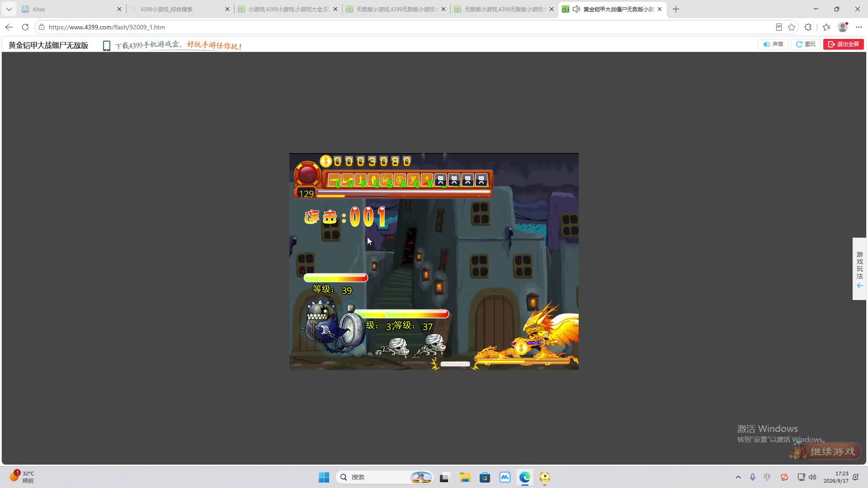Image resolution: width=868 pixels, height=488 pixels.
Task: Exit fullscreen with 退出全屏 button
Action: pyautogui.click(x=844, y=44)
